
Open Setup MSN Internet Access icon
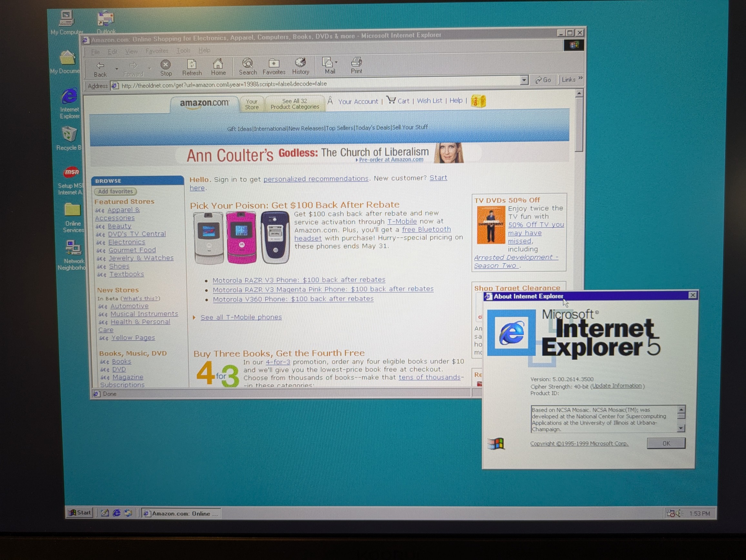70,181
